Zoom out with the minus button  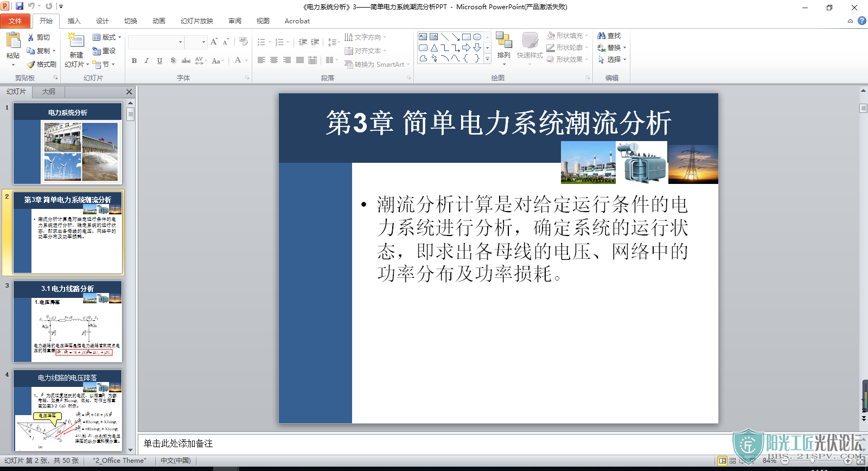[x=785, y=461]
